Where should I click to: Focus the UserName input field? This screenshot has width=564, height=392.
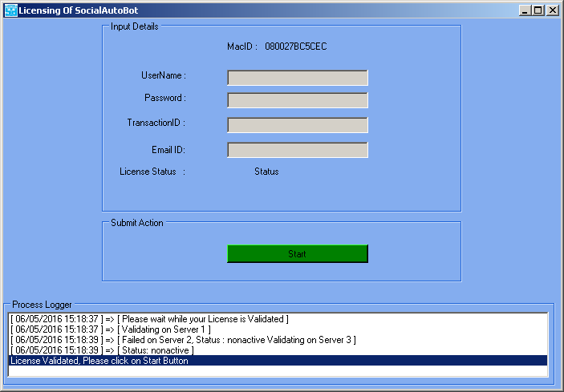point(298,78)
